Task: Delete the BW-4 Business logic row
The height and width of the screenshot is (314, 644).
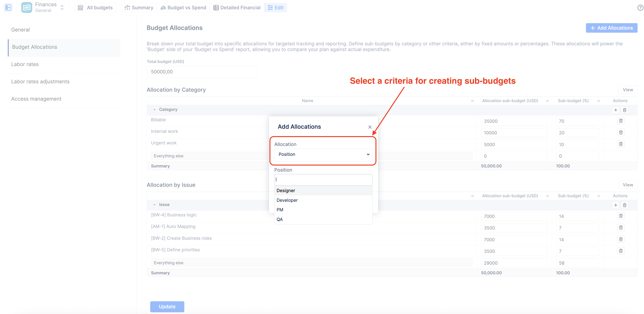Action: click(x=620, y=216)
